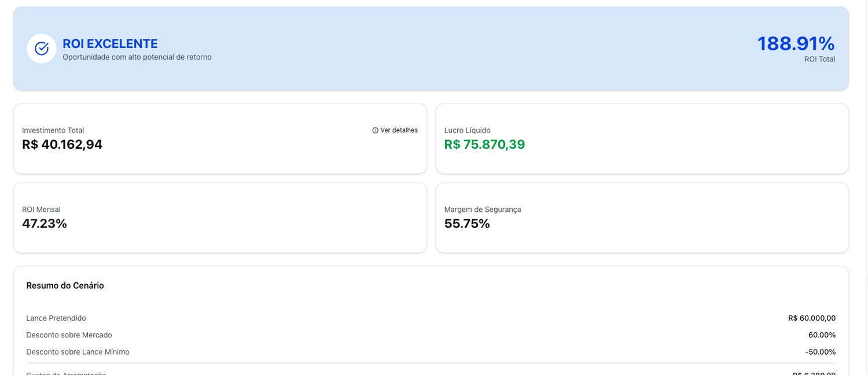
Task: Click the info icon next to Ver detalhes
Action: pyautogui.click(x=375, y=131)
